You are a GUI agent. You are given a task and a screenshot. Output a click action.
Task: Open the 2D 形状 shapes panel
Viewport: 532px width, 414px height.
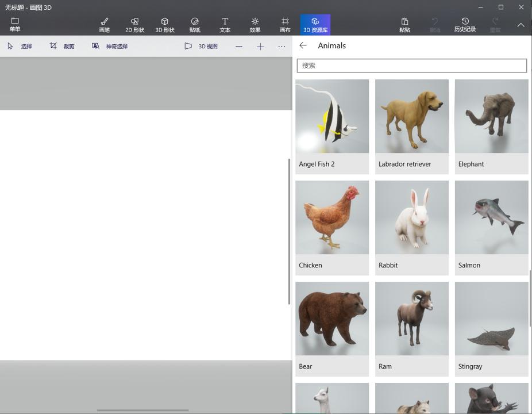click(134, 24)
